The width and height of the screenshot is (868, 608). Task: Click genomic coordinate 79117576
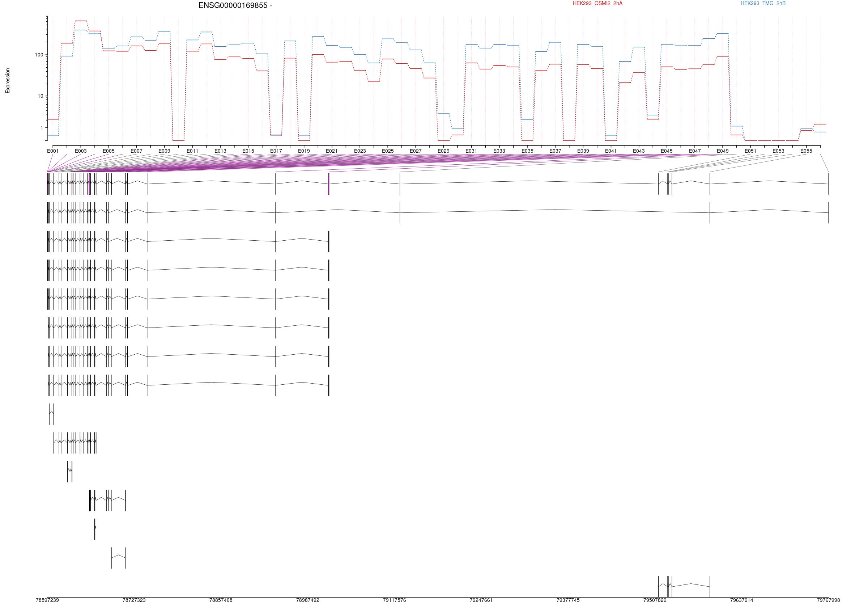click(x=394, y=600)
